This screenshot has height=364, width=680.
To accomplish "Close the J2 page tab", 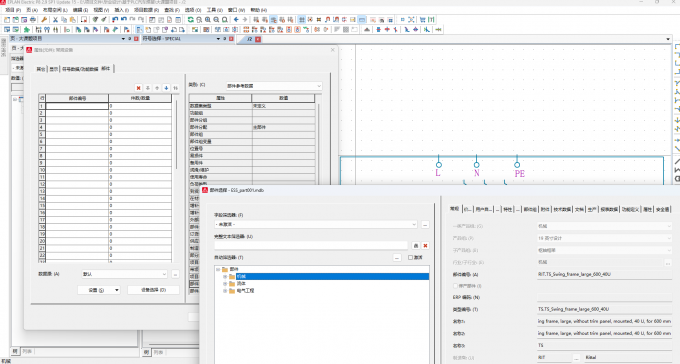I will pos(258,39).
